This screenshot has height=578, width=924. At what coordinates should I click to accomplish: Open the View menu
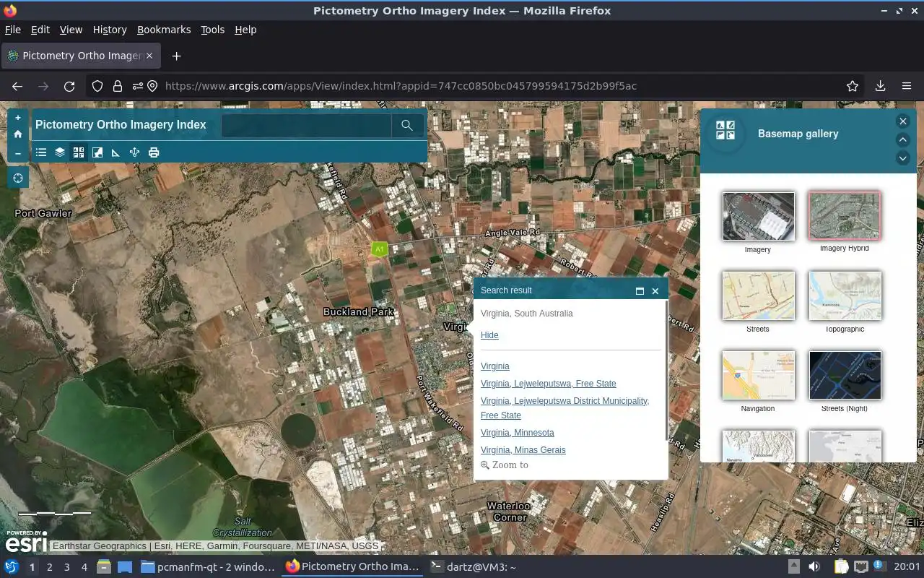tap(71, 30)
